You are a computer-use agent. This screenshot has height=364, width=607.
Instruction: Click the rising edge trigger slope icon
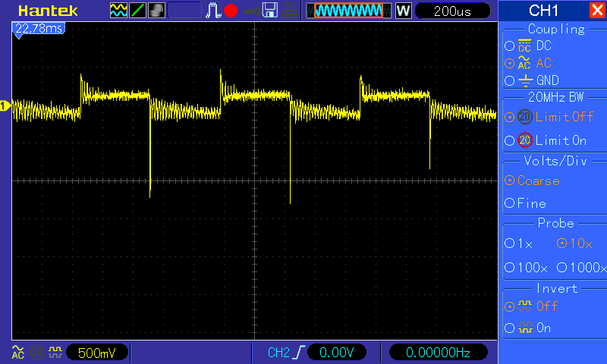point(298,352)
